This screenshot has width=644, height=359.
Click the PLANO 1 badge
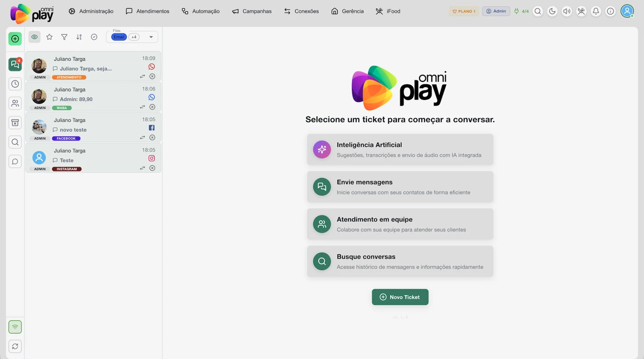(x=464, y=11)
